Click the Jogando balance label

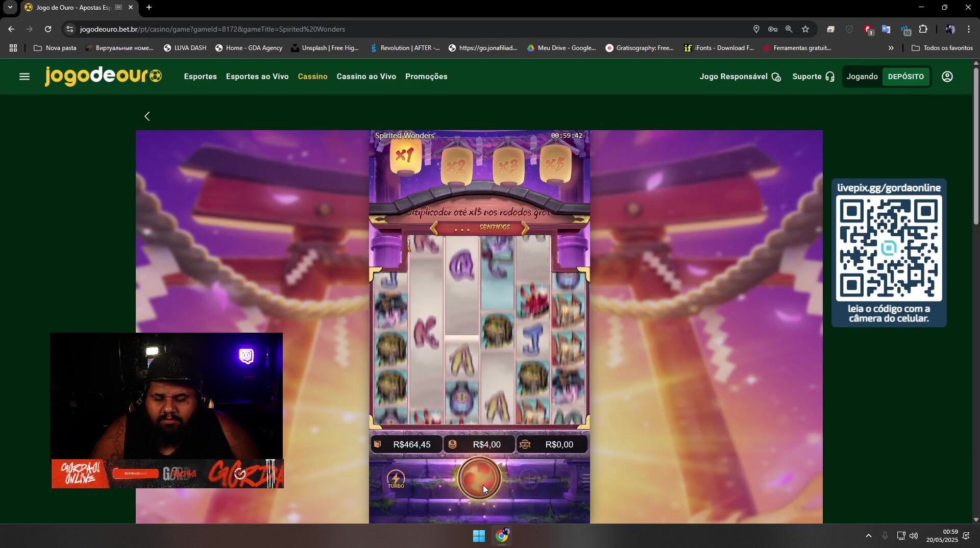862,77
